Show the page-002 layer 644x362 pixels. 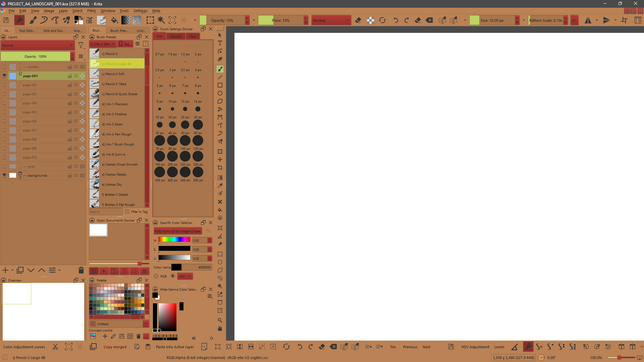(x=4, y=85)
